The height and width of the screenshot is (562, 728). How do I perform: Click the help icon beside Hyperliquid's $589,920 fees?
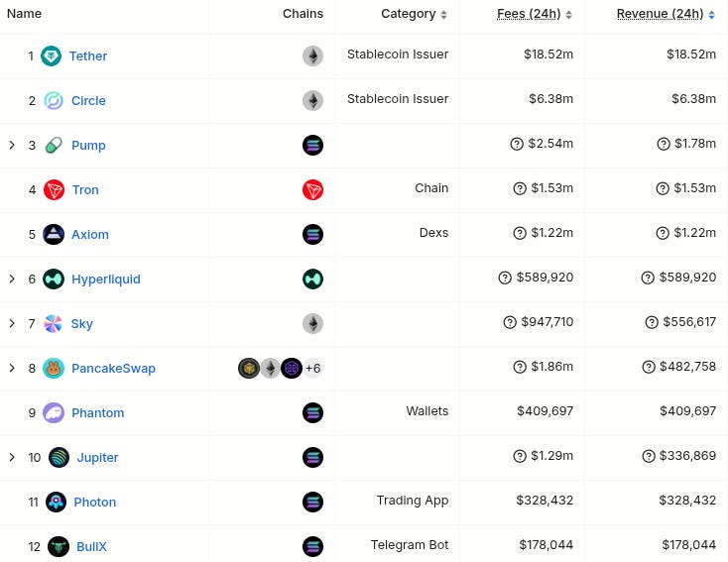(x=505, y=278)
